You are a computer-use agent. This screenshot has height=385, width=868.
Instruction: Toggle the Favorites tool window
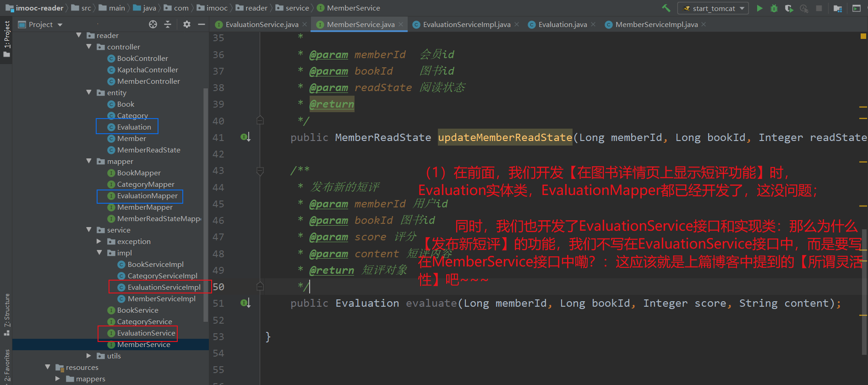click(x=6, y=365)
